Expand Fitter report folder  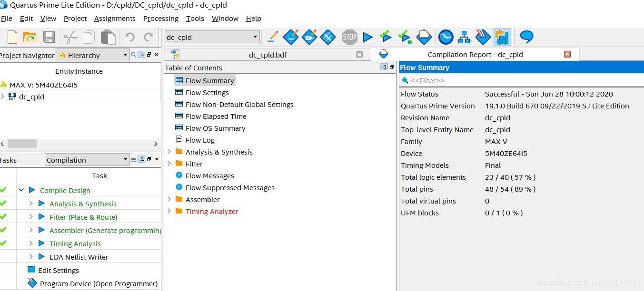[x=169, y=164]
